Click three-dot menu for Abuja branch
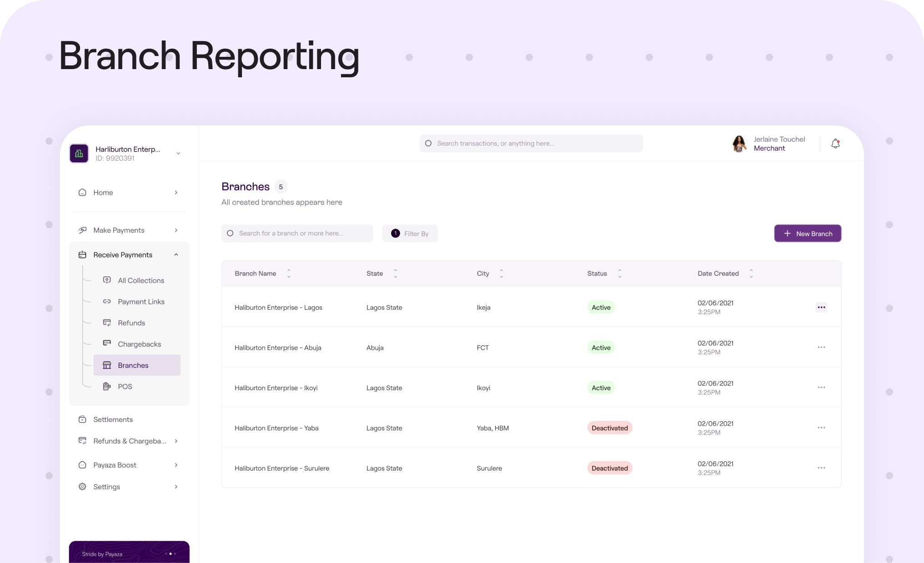 (821, 347)
